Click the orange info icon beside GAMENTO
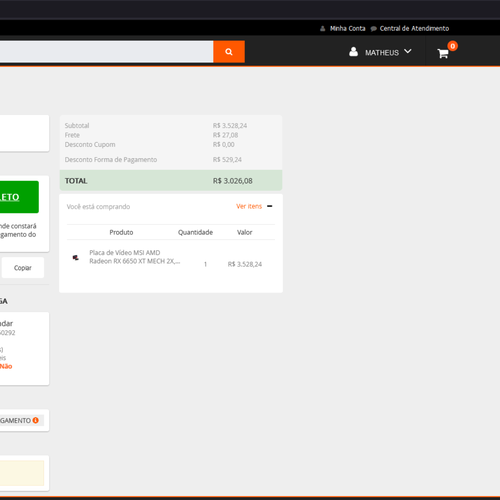 click(x=36, y=420)
